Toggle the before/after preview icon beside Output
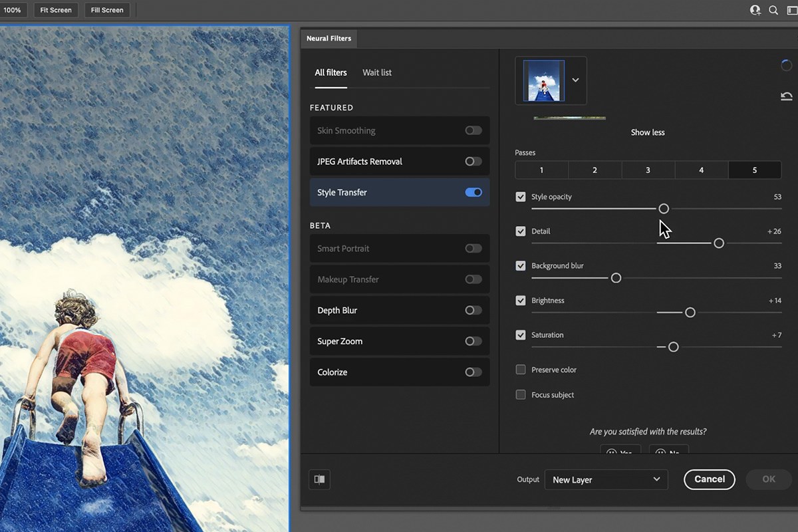 coord(320,479)
